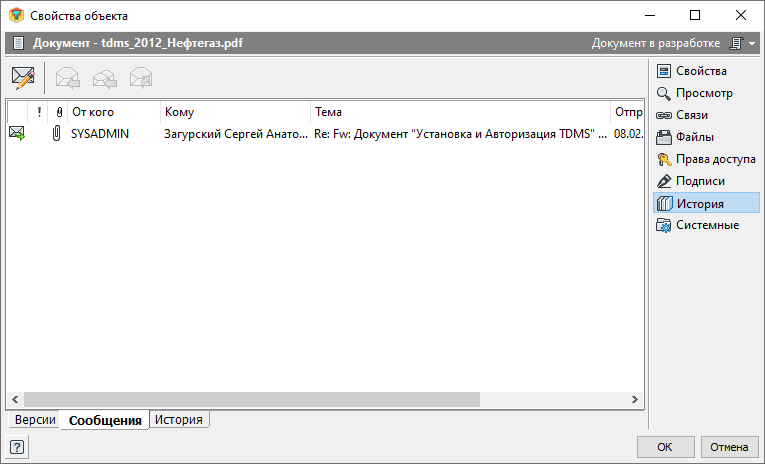765x464 pixels.
Task: Open the Системные section
Action: pos(707,225)
